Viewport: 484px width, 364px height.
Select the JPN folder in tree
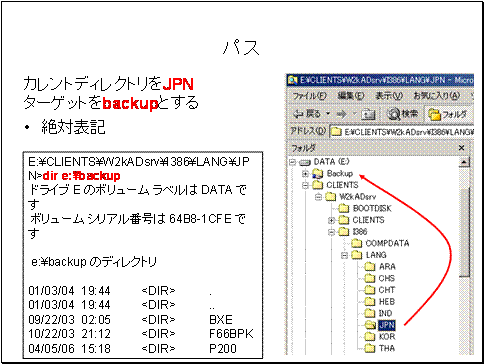click(387, 325)
